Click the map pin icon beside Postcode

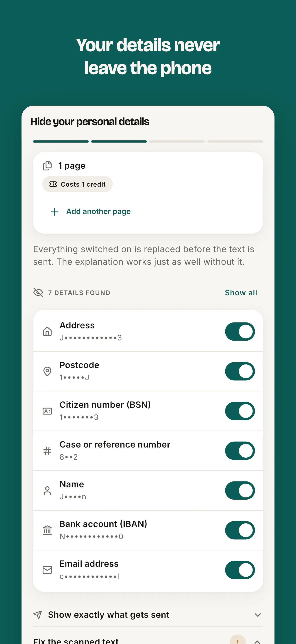(x=47, y=371)
